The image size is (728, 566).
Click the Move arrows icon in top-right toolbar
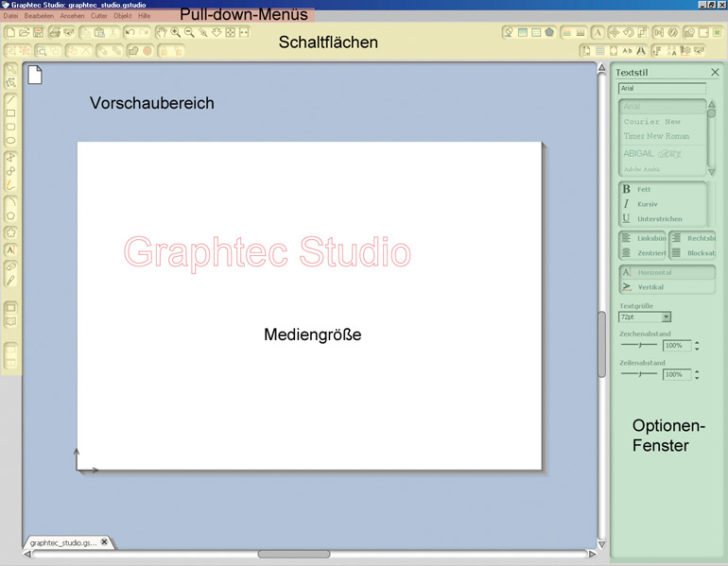(x=615, y=32)
